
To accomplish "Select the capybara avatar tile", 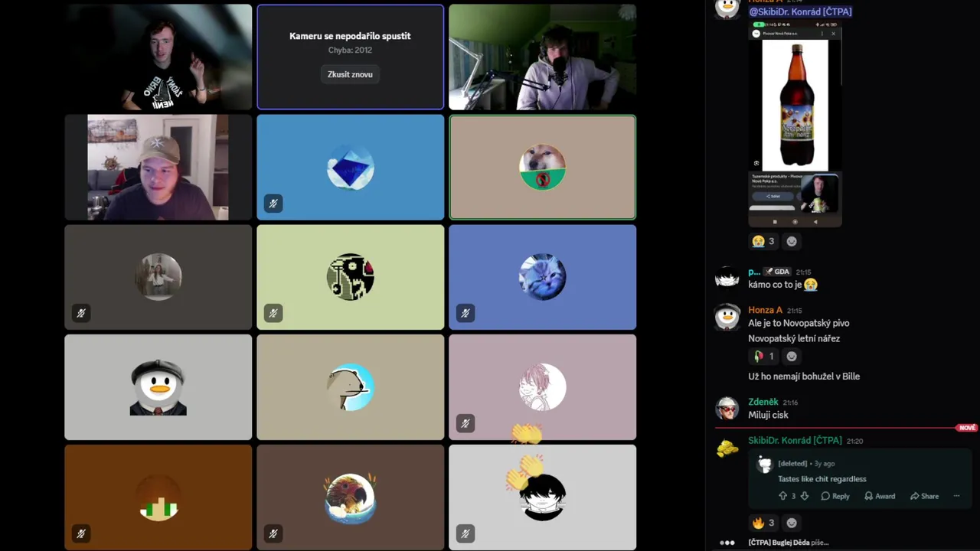I will (x=350, y=387).
